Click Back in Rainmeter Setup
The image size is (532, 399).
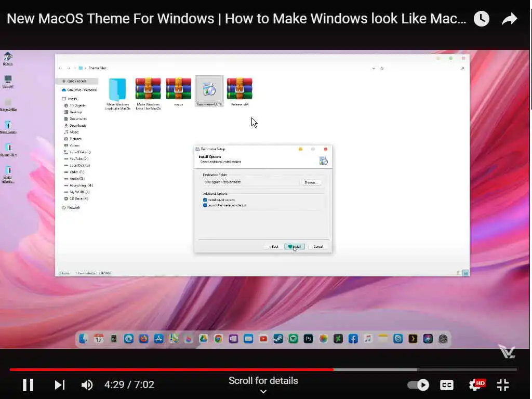pyautogui.click(x=273, y=247)
